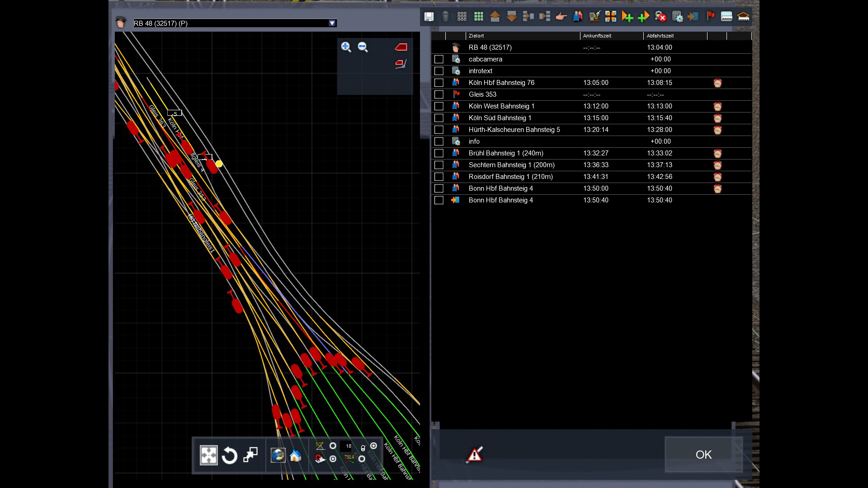Tick the Brühl Bahnsteig 1 (240m) checkbox
The width and height of the screenshot is (868, 488).
tap(439, 153)
